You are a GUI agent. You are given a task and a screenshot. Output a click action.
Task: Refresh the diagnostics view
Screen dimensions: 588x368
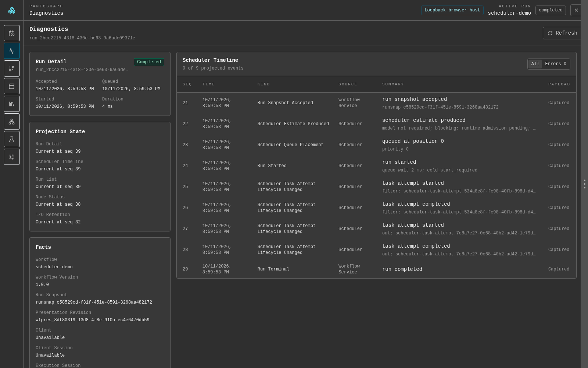click(562, 33)
